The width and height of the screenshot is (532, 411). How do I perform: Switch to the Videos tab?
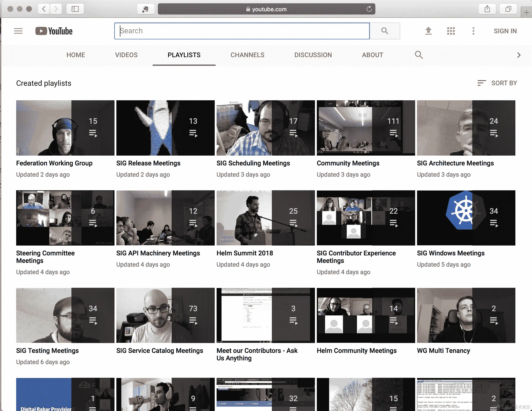pos(126,55)
